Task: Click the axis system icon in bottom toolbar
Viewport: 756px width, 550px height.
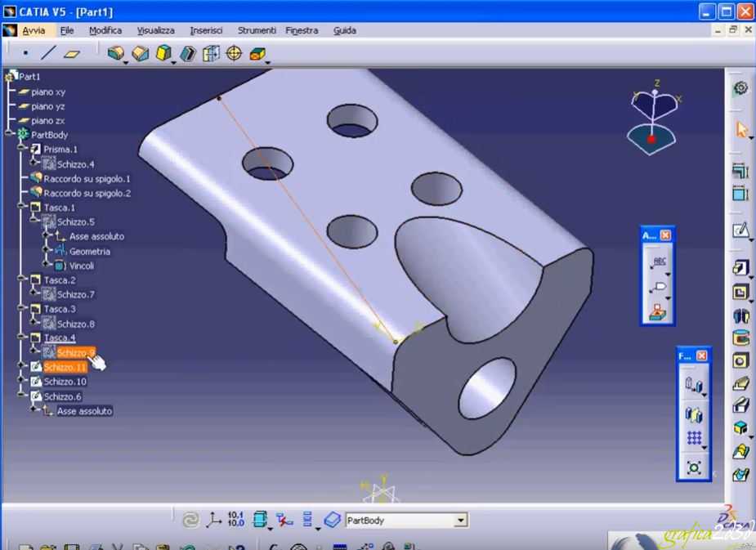Action: [x=213, y=520]
